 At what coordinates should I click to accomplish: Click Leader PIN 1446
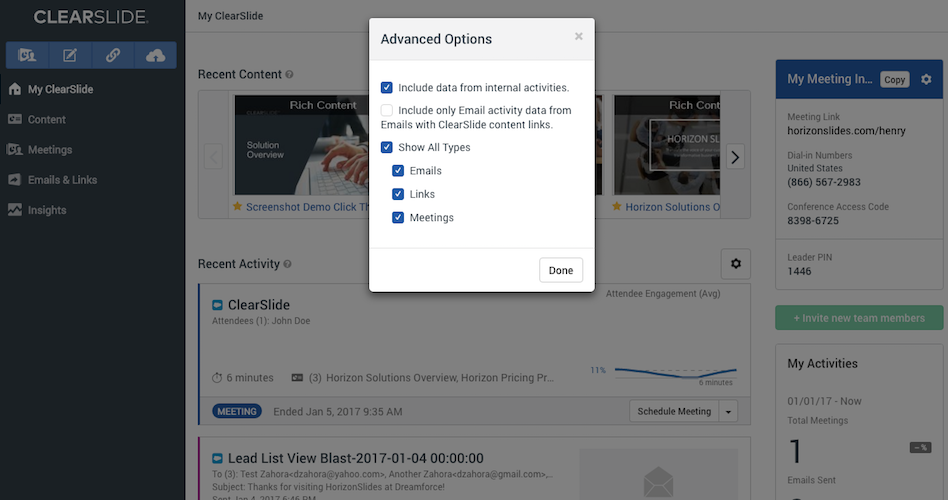pos(799,271)
